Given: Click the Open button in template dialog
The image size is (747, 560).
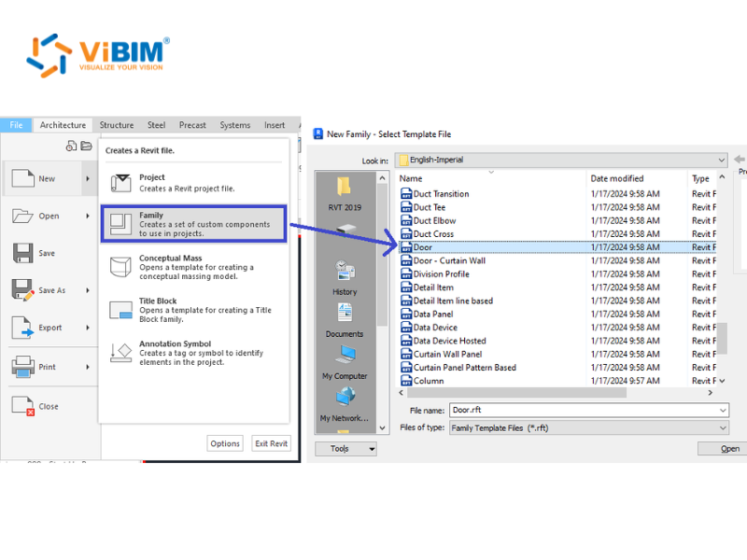Looking at the screenshot, I should 722,449.
